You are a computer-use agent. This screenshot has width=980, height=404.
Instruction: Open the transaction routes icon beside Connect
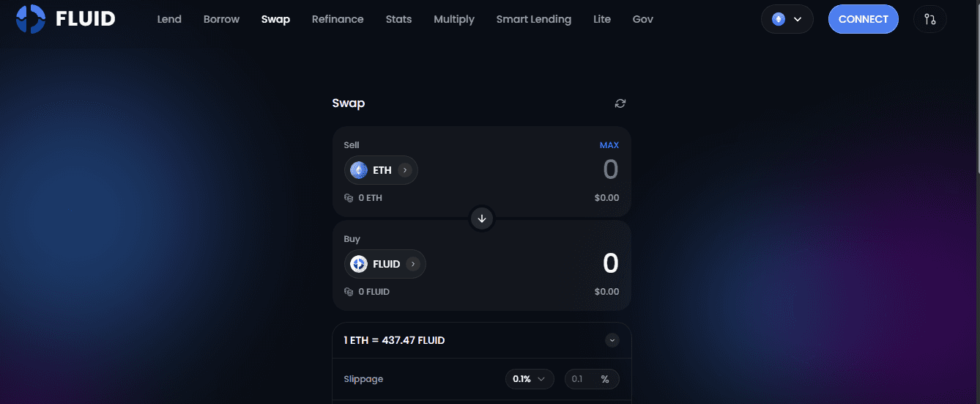pos(929,19)
